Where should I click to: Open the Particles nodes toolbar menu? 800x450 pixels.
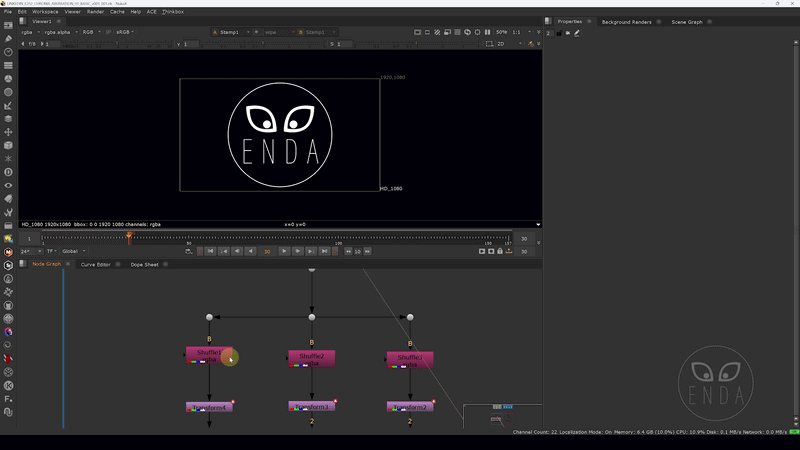click(8, 159)
